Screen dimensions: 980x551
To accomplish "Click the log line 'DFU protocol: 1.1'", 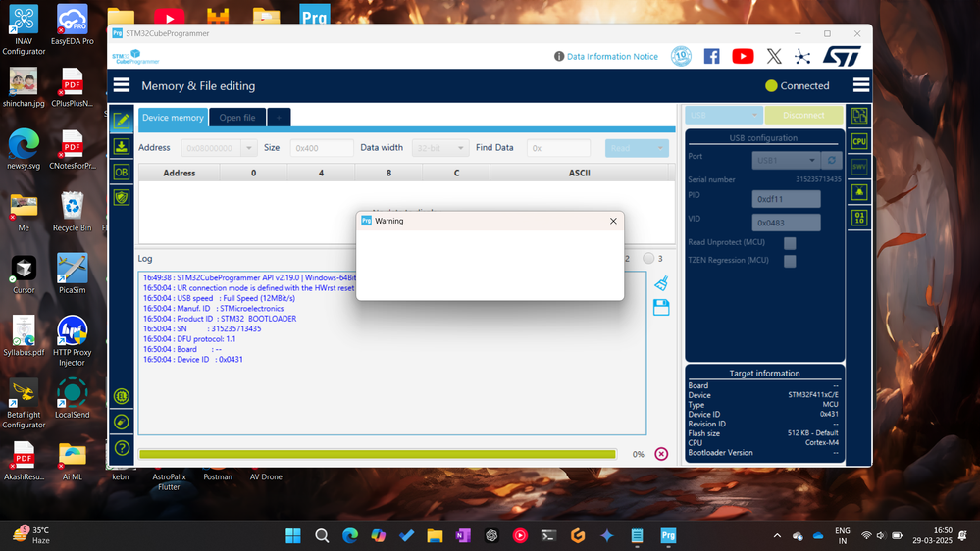I will click(x=189, y=339).
